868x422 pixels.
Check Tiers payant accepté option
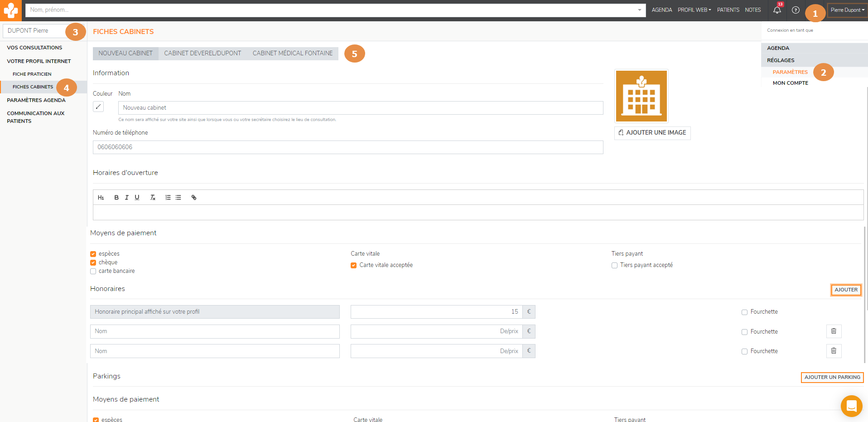point(615,266)
